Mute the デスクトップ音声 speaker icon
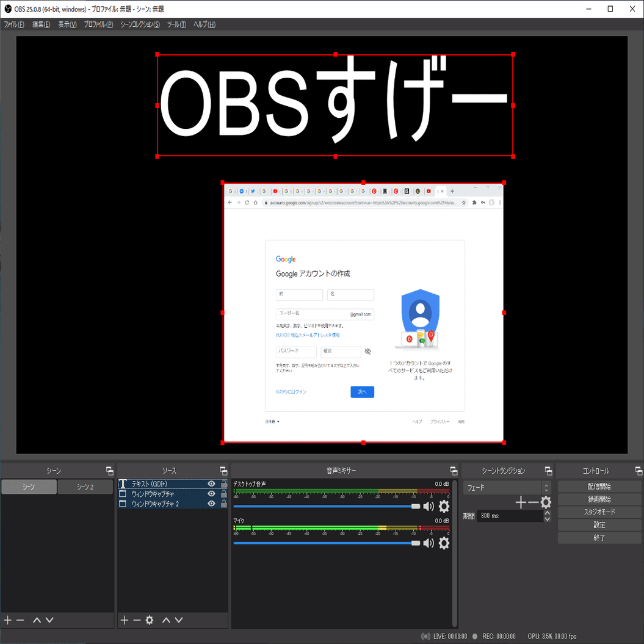 click(x=429, y=506)
